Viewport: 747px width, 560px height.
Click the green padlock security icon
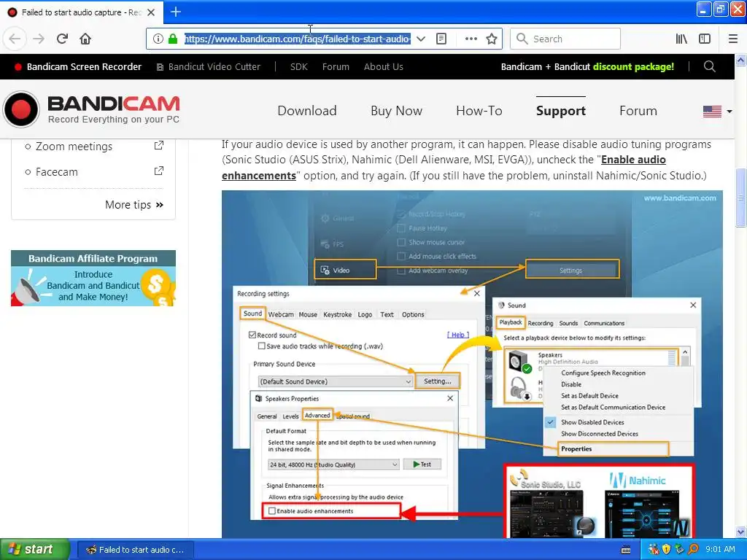173,39
